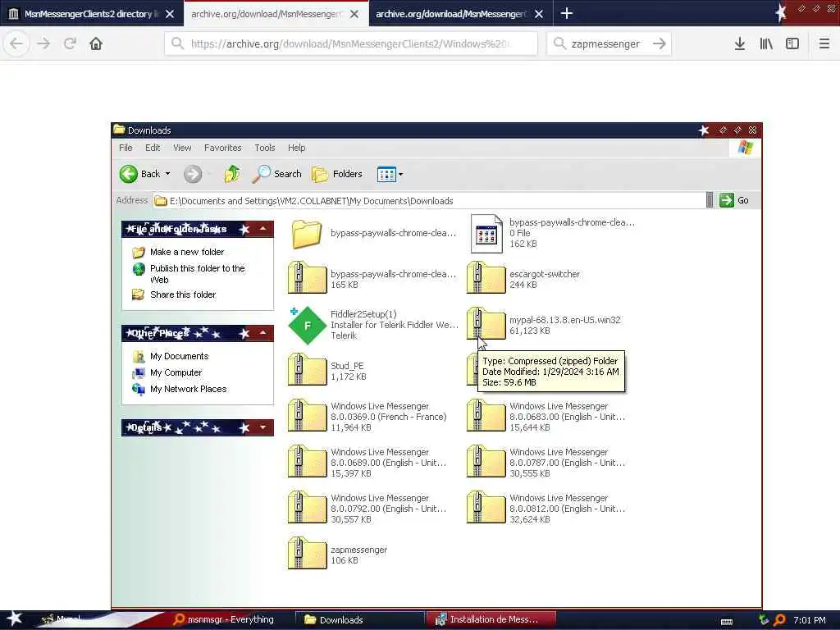Select Messenger 8.0.0683.00 zip icon
The image size is (840, 630).
pyautogui.click(x=486, y=416)
